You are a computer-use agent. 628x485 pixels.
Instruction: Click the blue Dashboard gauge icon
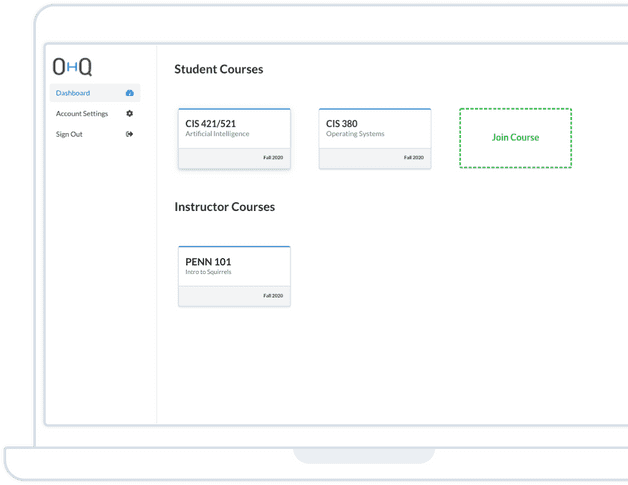tap(130, 93)
